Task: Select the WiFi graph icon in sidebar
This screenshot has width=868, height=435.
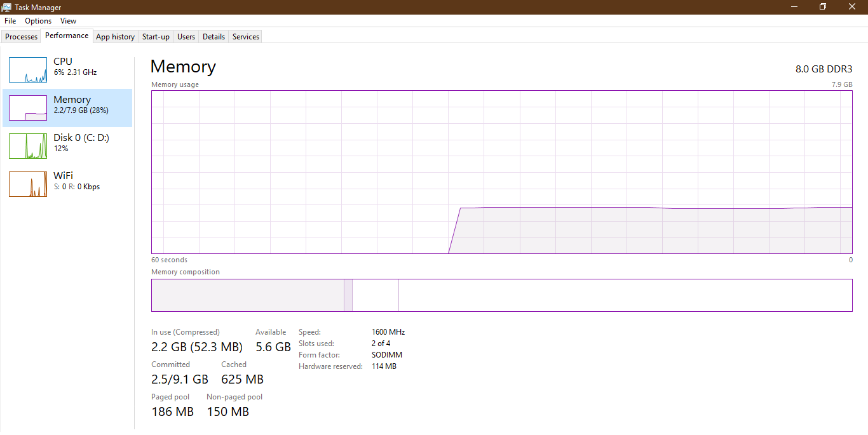Action: tap(28, 184)
